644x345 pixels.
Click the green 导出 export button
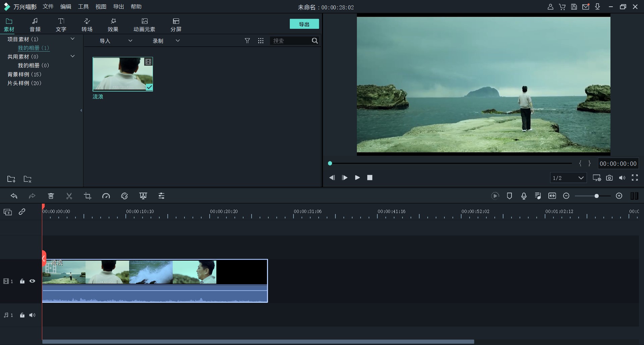(304, 24)
